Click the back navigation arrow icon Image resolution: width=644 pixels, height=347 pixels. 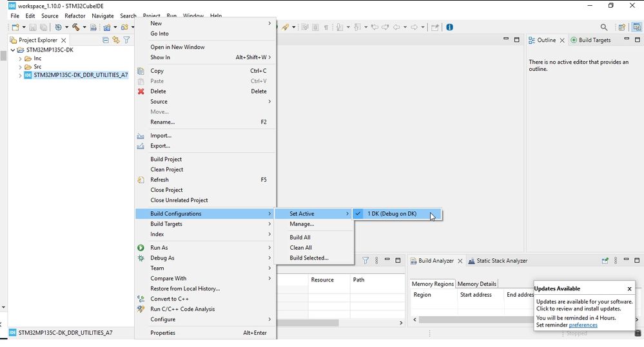click(x=396, y=28)
